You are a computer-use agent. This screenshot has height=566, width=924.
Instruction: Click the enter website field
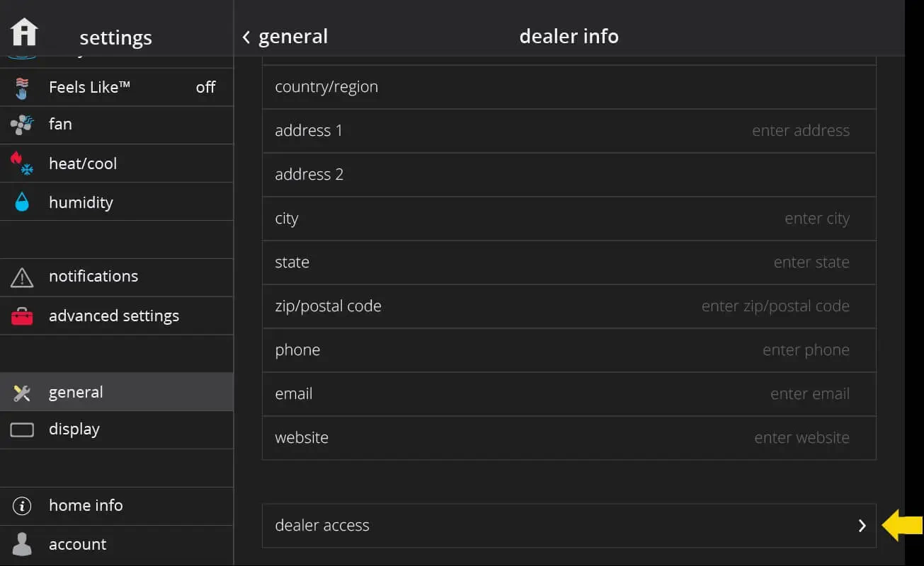[802, 438]
